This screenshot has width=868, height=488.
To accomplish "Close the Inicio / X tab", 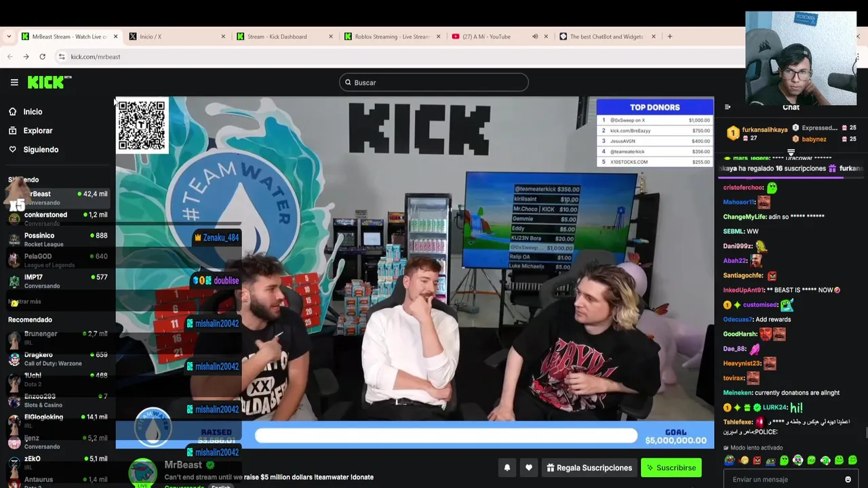I will (x=223, y=37).
